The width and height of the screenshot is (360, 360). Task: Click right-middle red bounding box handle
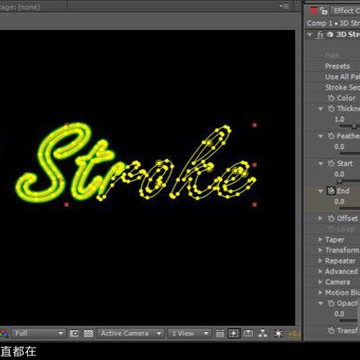(x=255, y=165)
